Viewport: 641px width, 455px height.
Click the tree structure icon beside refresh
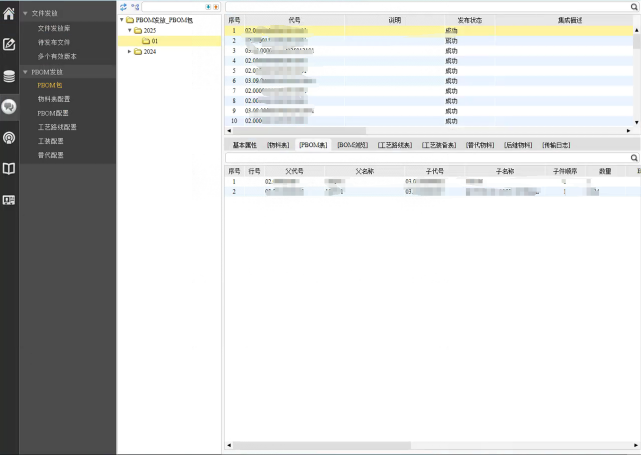pos(135,6)
